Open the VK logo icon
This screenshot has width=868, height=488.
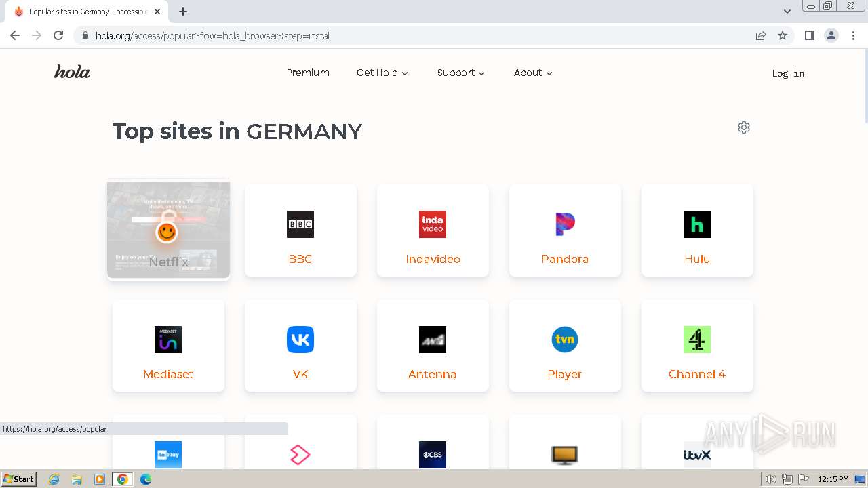300,340
